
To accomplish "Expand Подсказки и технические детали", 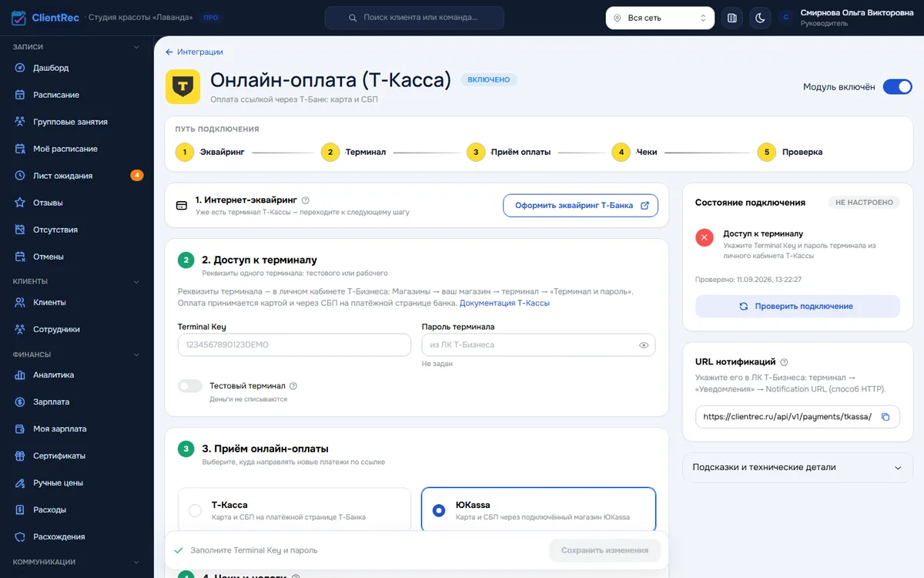I will pos(797,468).
